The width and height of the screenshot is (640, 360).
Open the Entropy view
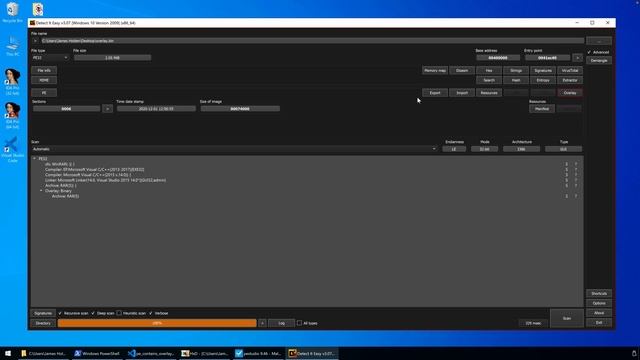click(542, 80)
